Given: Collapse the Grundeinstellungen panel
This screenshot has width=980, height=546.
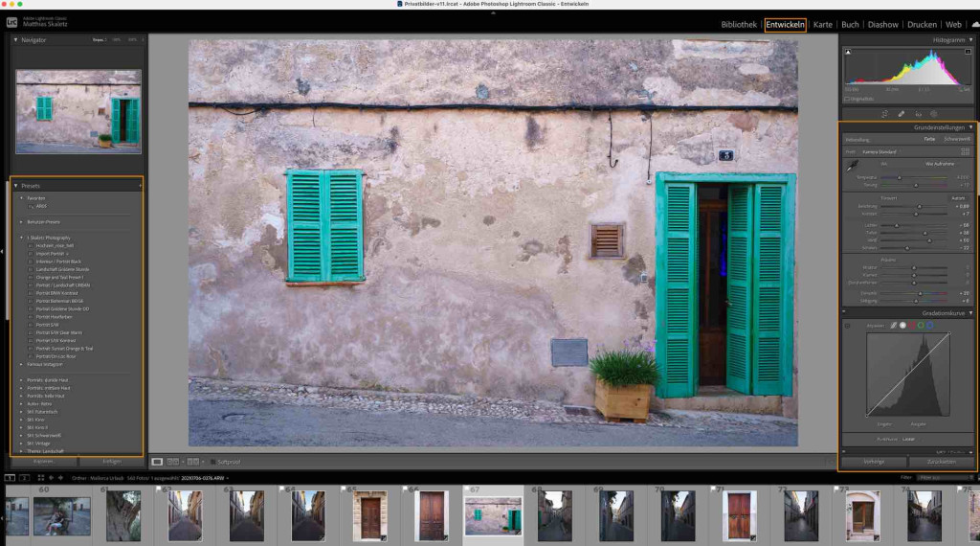Looking at the screenshot, I should click(970, 126).
